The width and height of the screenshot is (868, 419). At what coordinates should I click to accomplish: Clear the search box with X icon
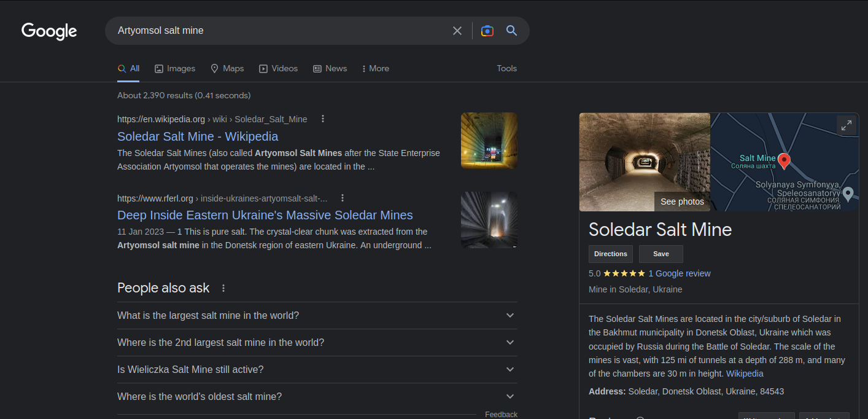(457, 31)
